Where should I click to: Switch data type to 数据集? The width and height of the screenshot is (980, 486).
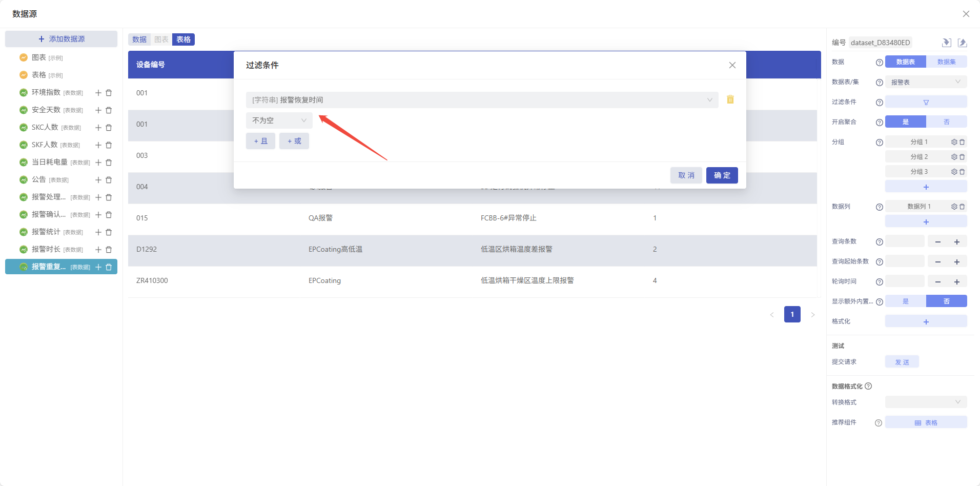(x=946, y=62)
